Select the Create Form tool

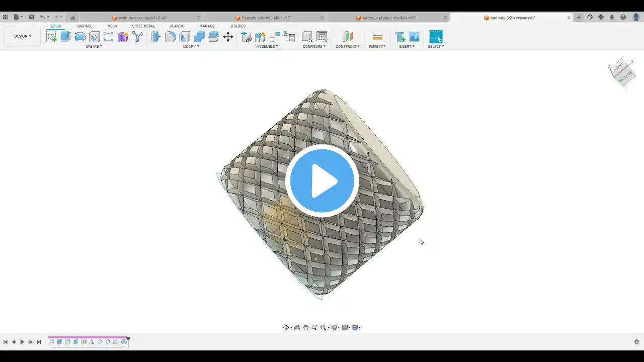point(123,37)
